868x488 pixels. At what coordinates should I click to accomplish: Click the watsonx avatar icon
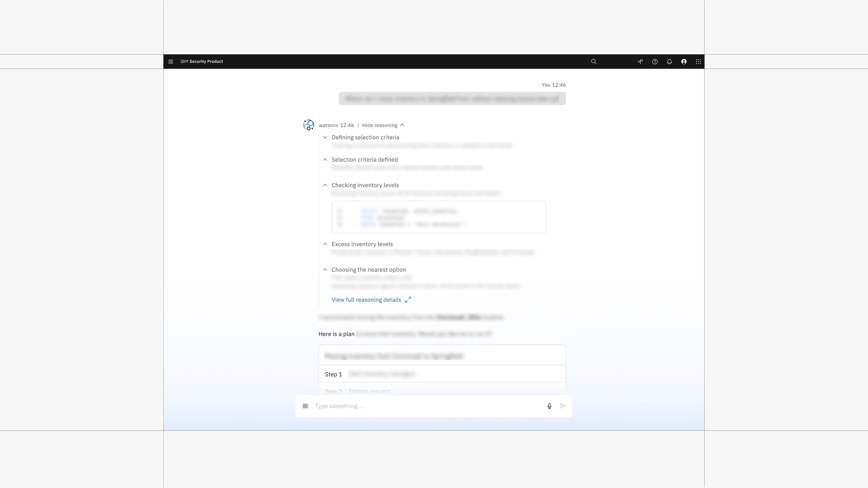309,125
